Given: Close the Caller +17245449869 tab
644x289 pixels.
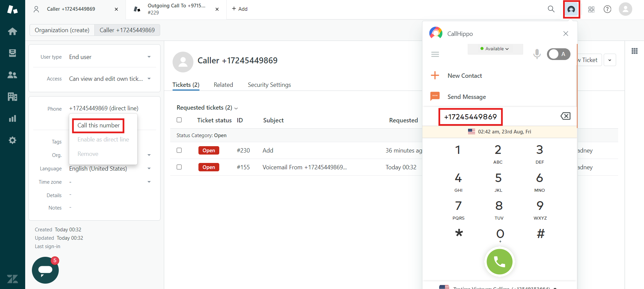Looking at the screenshot, I should click(116, 9).
